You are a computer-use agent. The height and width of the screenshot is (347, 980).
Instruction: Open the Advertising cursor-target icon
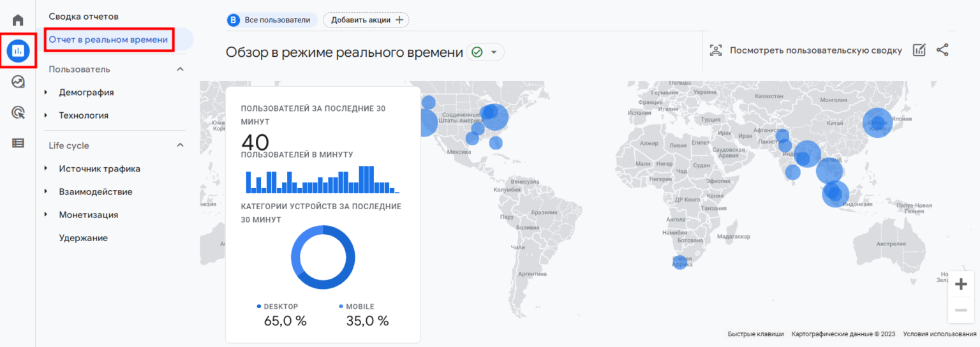tap(18, 113)
